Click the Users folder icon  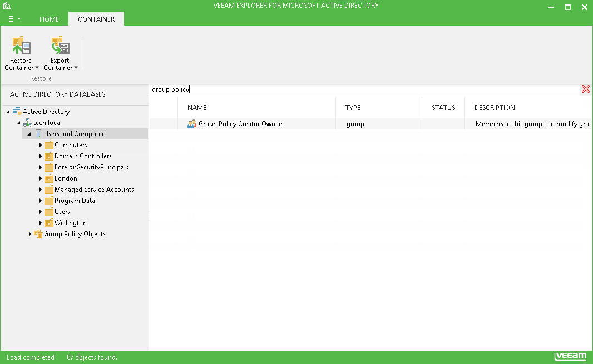[49, 212]
